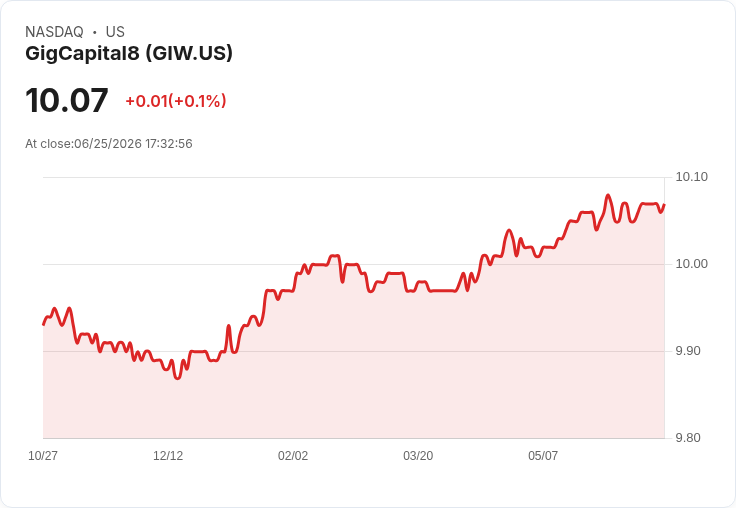Click the rightmost end of the price line
Image resolution: width=736 pixels, height=508 pixels.
coord(664,205)
